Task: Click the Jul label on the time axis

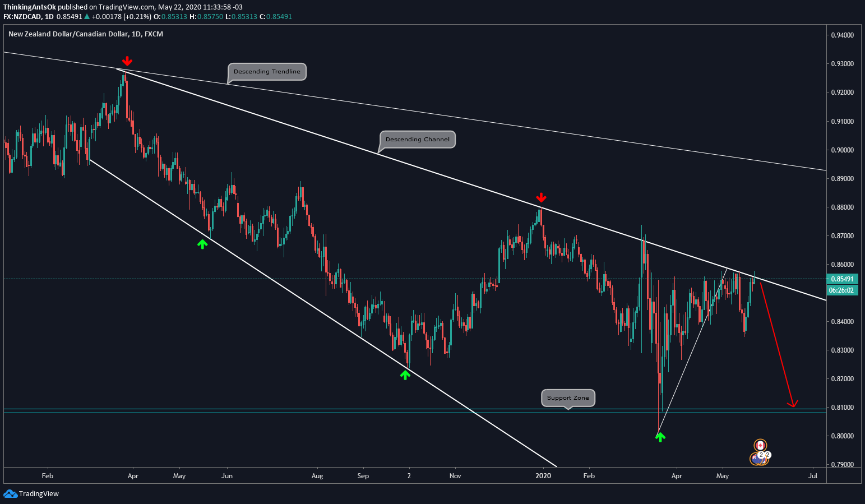Action: point(813,476)
